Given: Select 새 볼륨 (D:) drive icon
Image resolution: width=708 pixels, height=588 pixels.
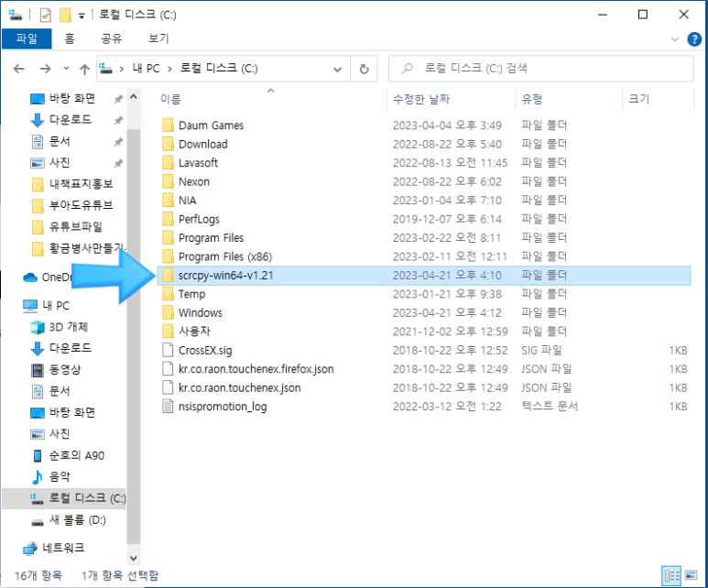Looking at the screenshot, I should click(38, 521).
